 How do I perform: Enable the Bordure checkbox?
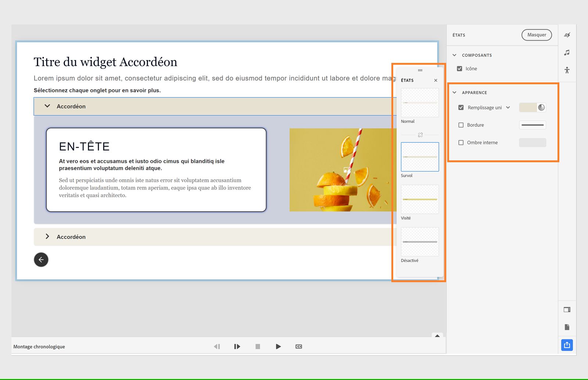461,125
